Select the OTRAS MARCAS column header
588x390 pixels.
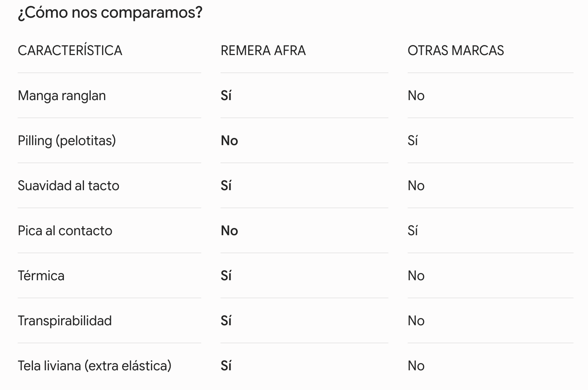coord(455,51)
